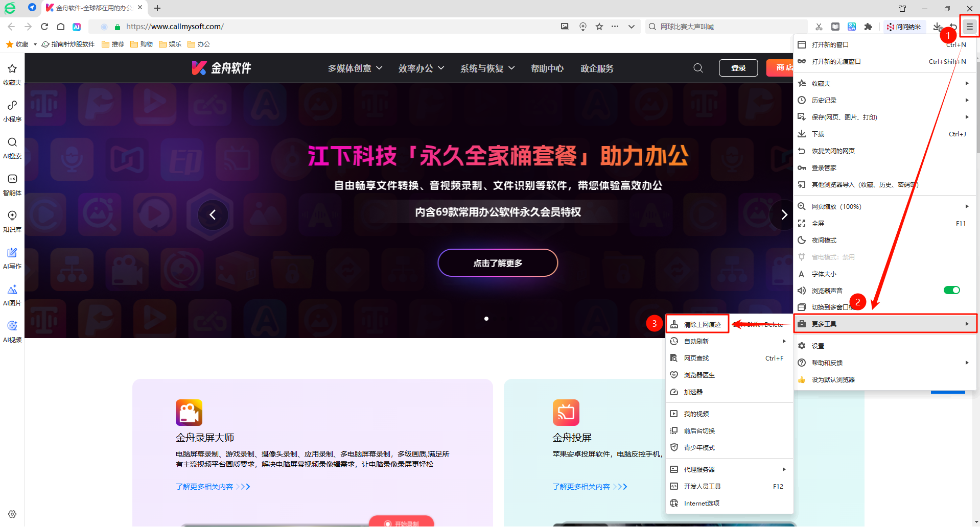This screenshot has height=527, width=980.
Task: Open the 知识库 sidebar icon
Action: [x=12, y=221]
